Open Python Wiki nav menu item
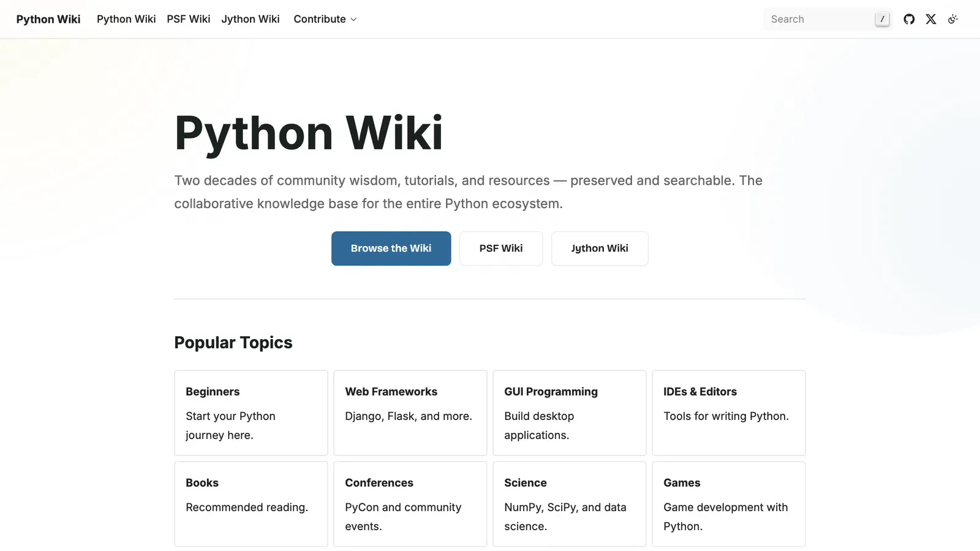The width and height of the screenshot is (980, 551). (x=126, y=19)
